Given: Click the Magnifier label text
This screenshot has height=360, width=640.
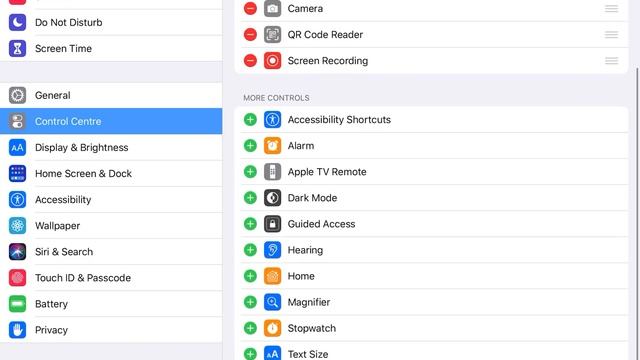Looking at the screenshot, I should coord(309,302).
